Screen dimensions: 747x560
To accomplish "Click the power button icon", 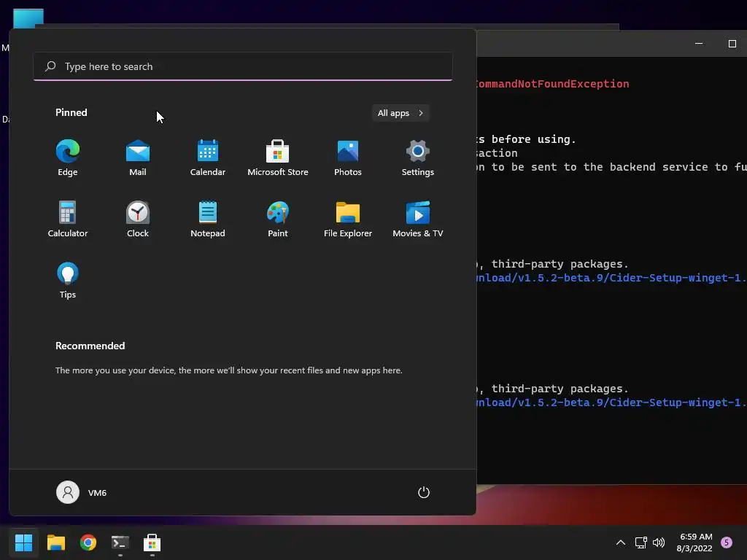I will point(424,492).
